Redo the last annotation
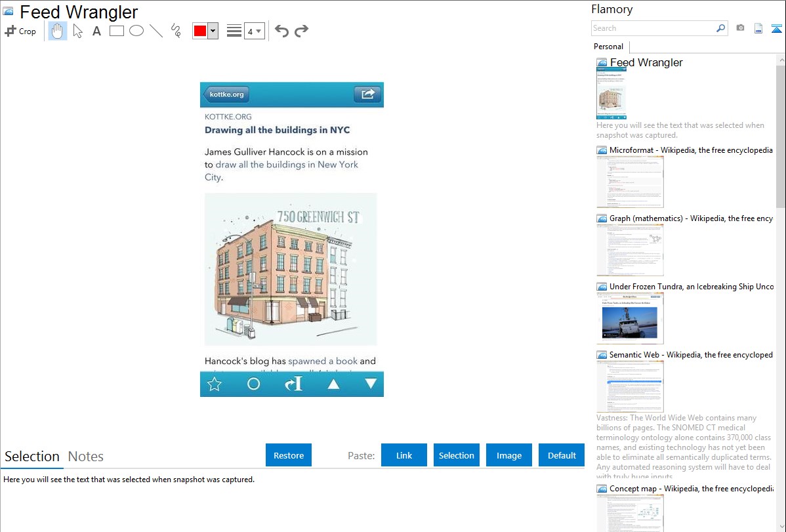 point(301,31)
